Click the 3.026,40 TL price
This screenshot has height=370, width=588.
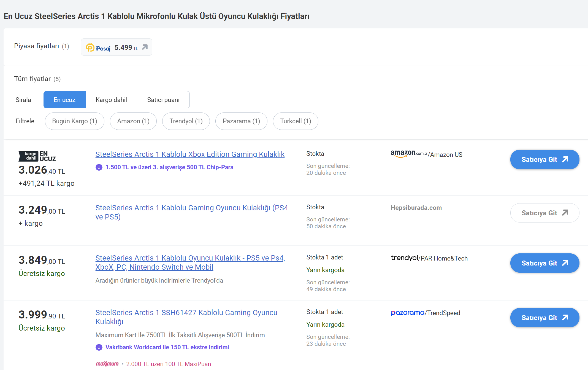(42, 170)
